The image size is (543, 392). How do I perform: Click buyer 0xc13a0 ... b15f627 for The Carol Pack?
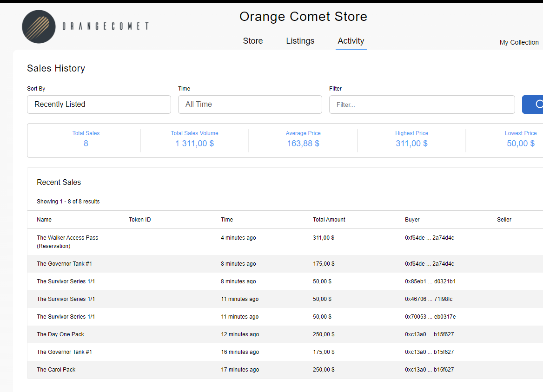pos(429,370)
